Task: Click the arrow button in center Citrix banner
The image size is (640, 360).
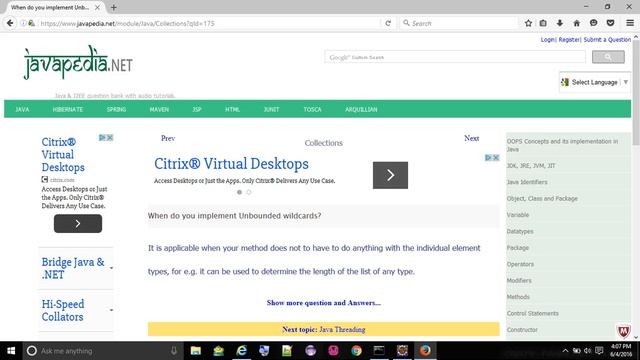Action: 390,175
